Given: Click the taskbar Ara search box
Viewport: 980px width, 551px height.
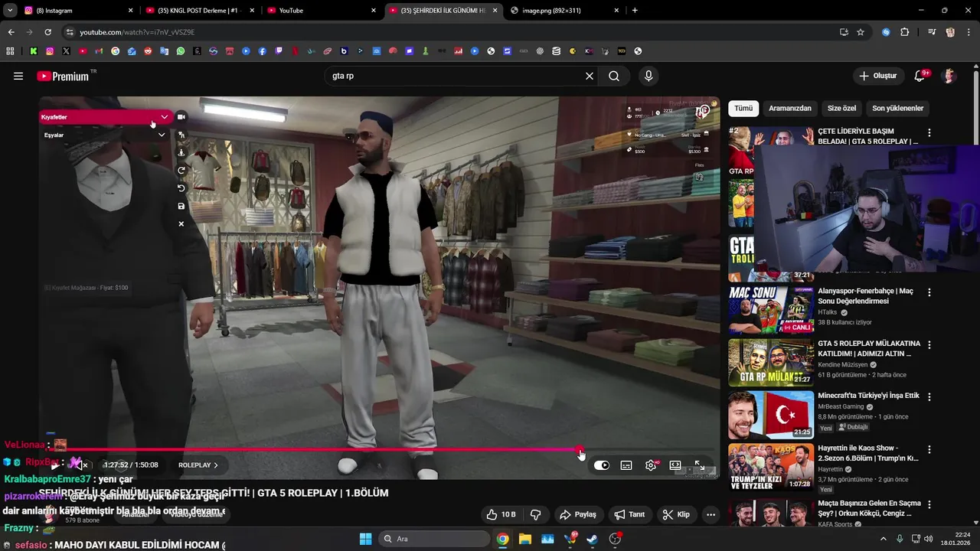Looking at the screenshot, I should [433, 539].
